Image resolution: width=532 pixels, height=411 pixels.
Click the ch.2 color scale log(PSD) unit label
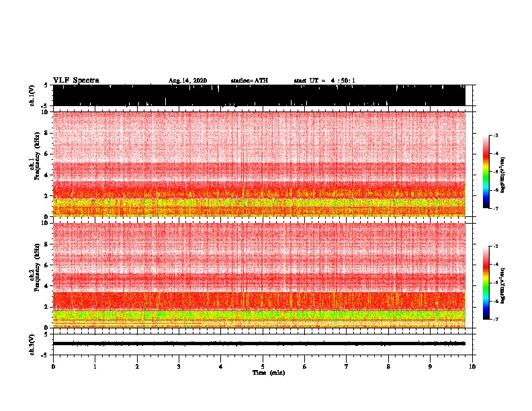coord(502,285)
